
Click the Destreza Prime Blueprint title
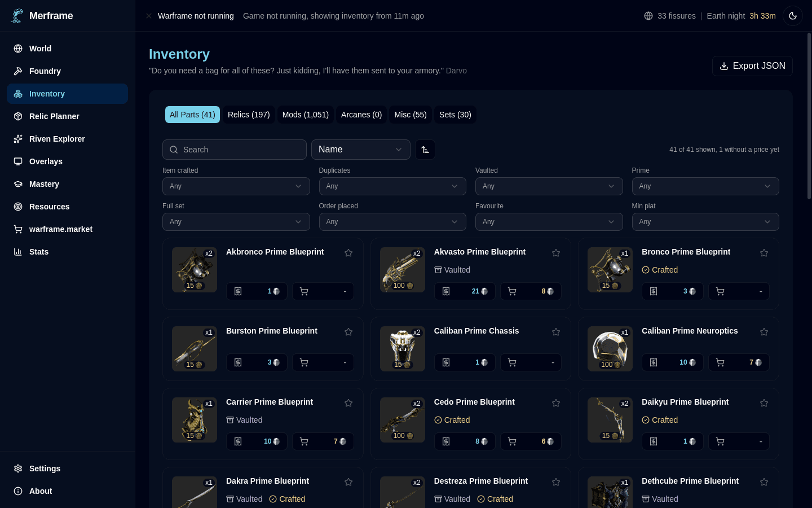click(481, 481)
